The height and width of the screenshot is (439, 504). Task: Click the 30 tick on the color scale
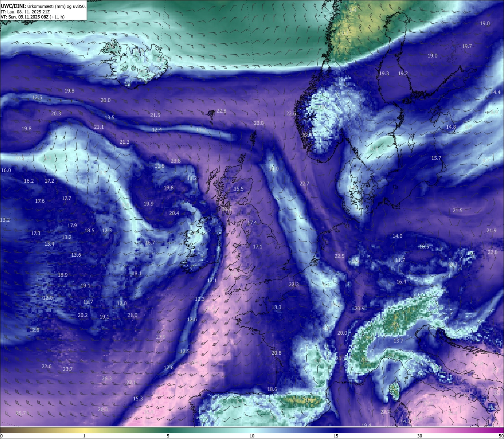[420, 436]
